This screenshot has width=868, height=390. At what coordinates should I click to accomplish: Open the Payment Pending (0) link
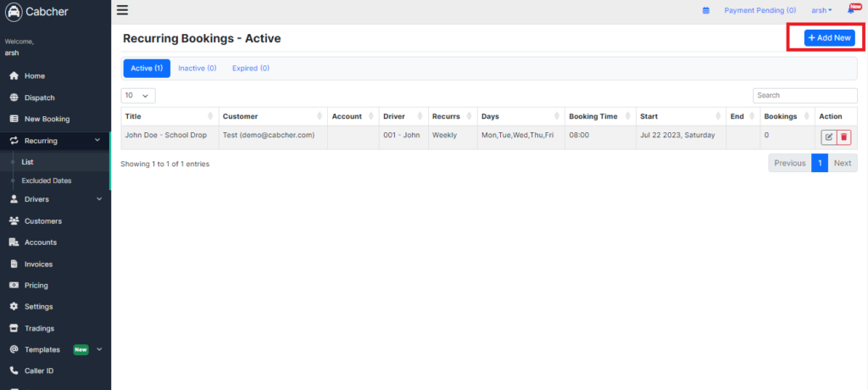tap(760, 10)
